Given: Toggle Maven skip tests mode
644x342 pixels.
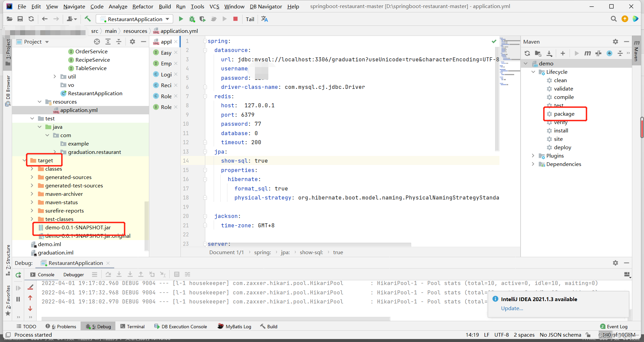Looking at the screenshot, I should coord(609,53).
